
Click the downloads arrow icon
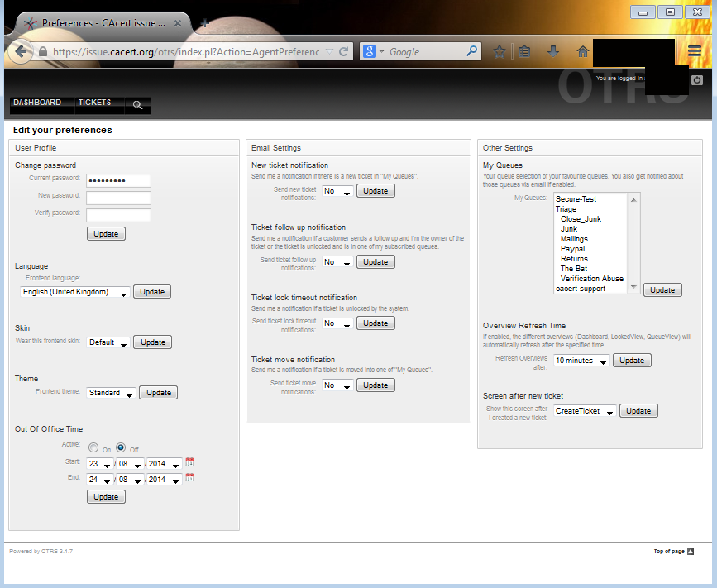[x=553, y=51]
